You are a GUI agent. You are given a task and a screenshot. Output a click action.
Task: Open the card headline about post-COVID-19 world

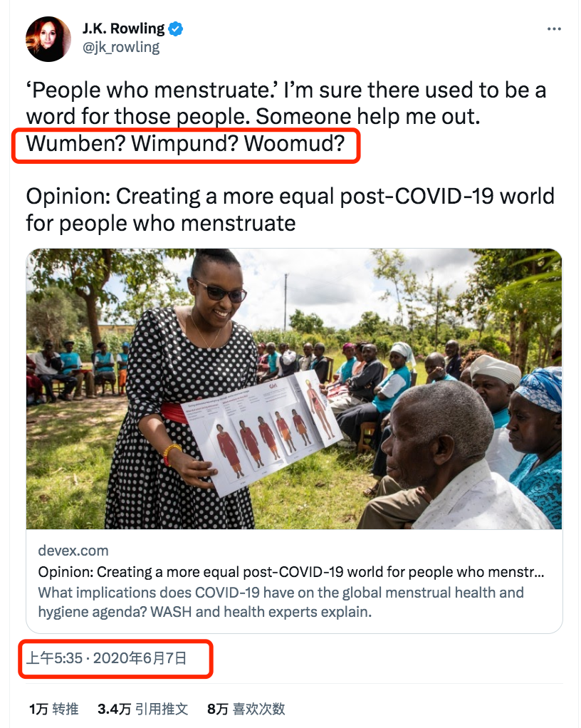click(x=291, y=572)
